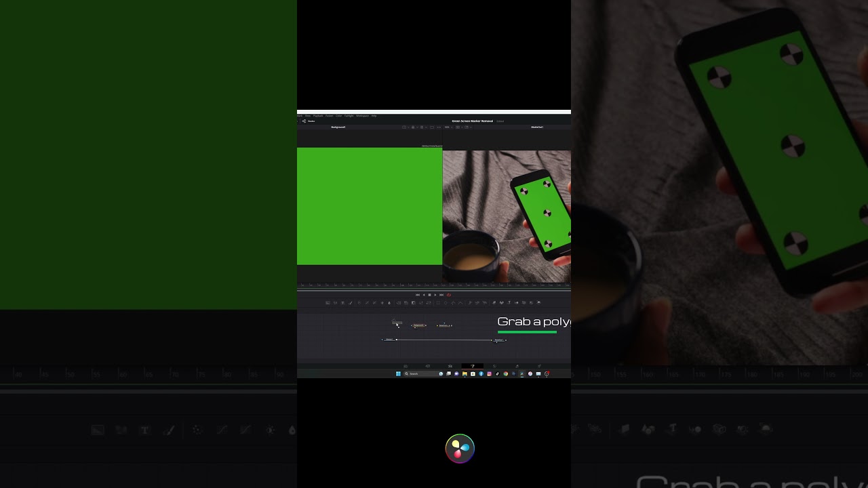Toggle the Nodes panel button

coord(309,121)
